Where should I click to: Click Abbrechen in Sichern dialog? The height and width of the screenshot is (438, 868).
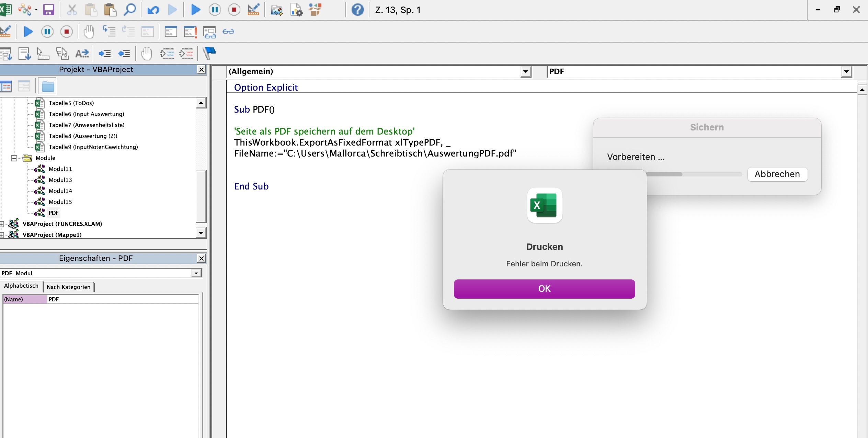[x=777, y=174]
